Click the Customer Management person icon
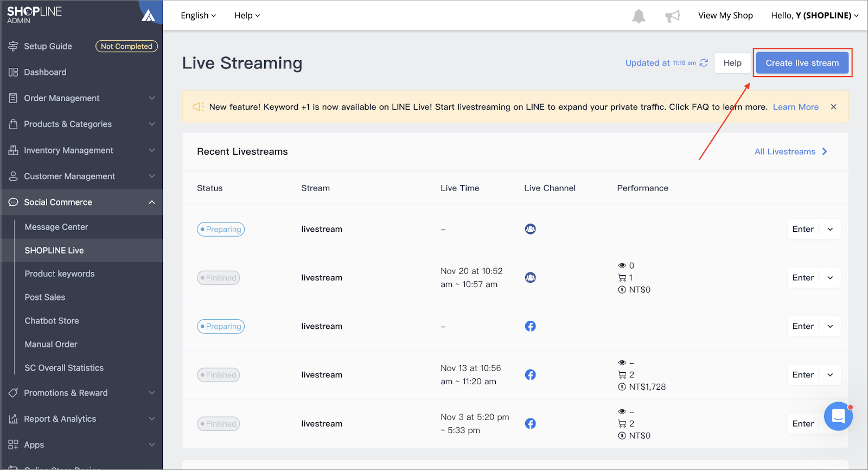868x470 pixels. point(13,176)
